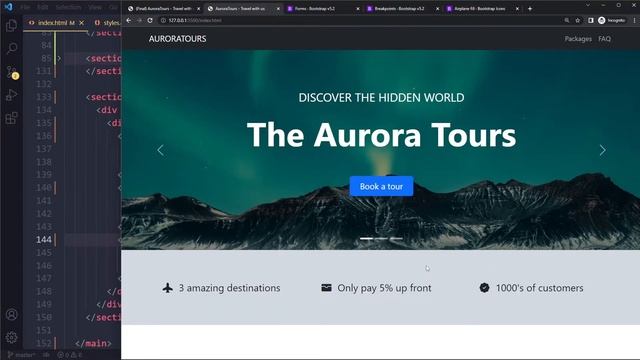This screenshot has width=640, height=360.
Task: View site information icon in address bar
Action: [x=163, y=20]
